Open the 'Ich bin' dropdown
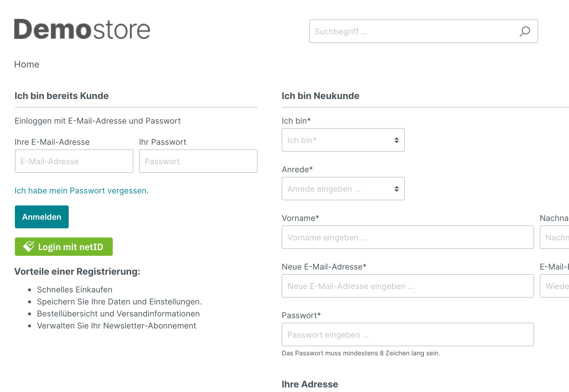The image size is (569, 392). point(343,140)
